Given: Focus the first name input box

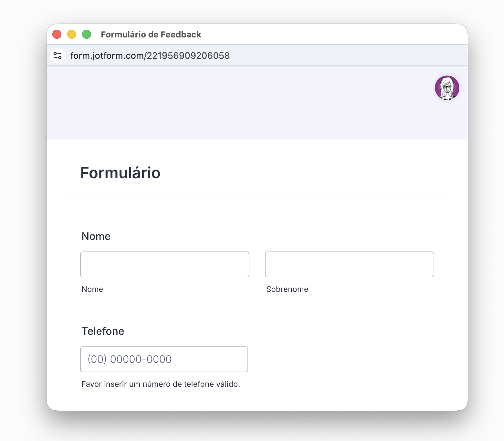Looking at the screenshot, I should 164,264.
